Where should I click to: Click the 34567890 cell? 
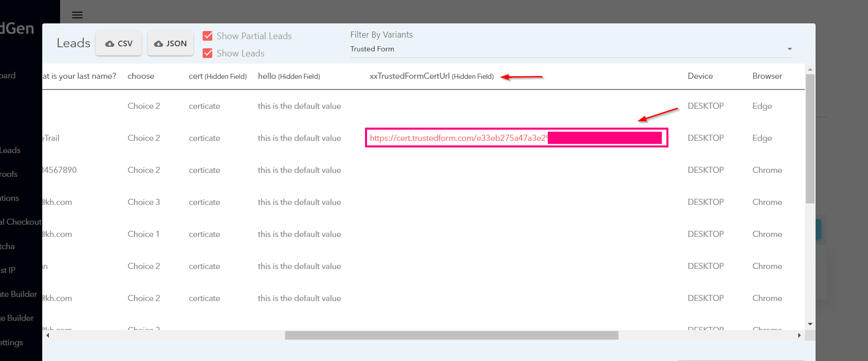click(x=60, y=170)
